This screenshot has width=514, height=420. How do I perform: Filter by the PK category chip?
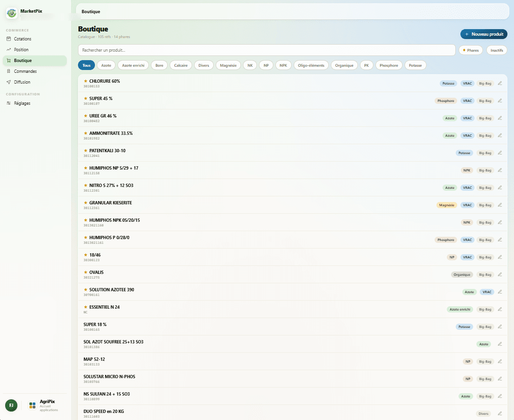pyautogui.click(x=366, y=65)
